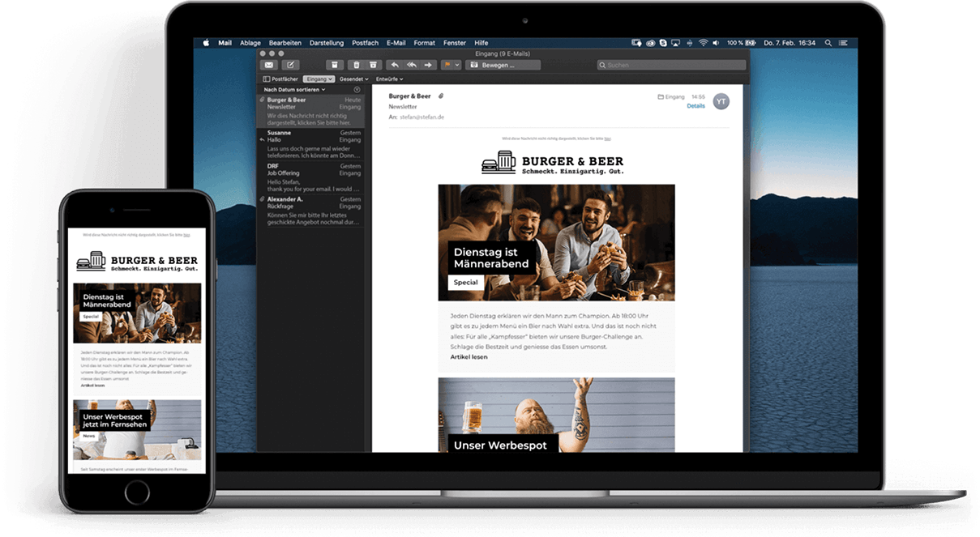The image size is (980, 537).
Task: Click the phone's home button
Action: tap(137, 492)
